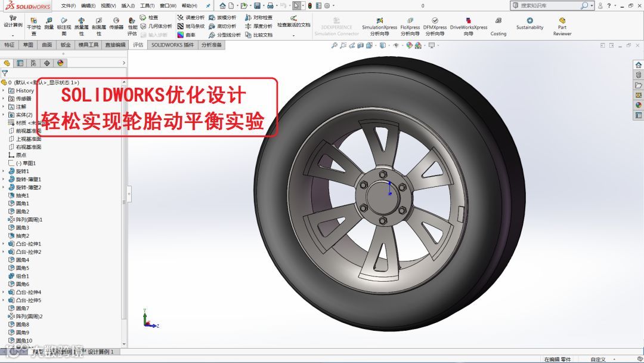Click the Save icon in title toolbar
The image size is (644, 363).
[x=257, y=6]
